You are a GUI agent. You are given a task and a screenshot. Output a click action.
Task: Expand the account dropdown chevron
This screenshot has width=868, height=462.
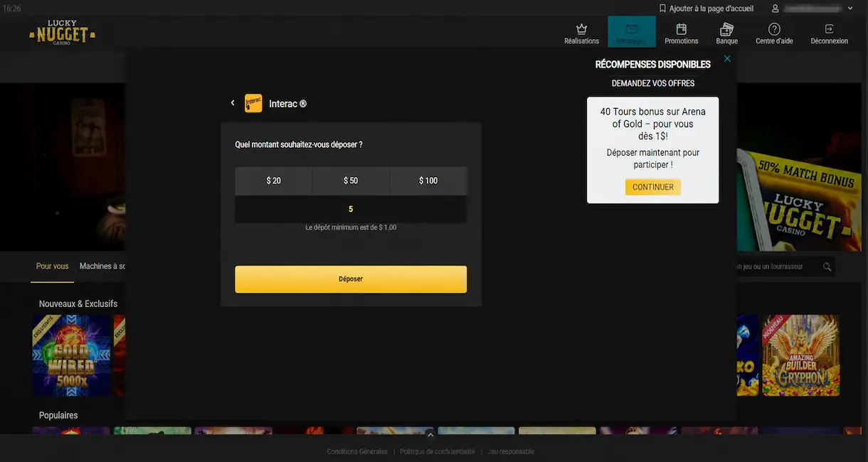point(850,9)
